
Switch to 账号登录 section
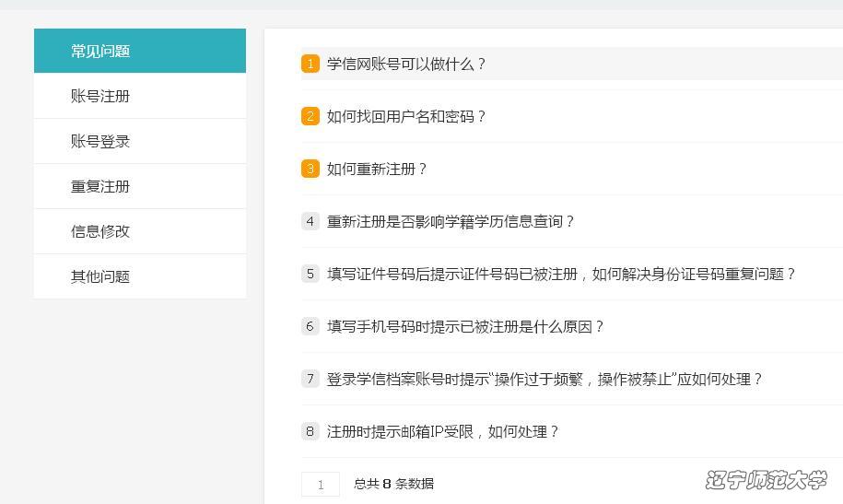(x=140, y=141)
